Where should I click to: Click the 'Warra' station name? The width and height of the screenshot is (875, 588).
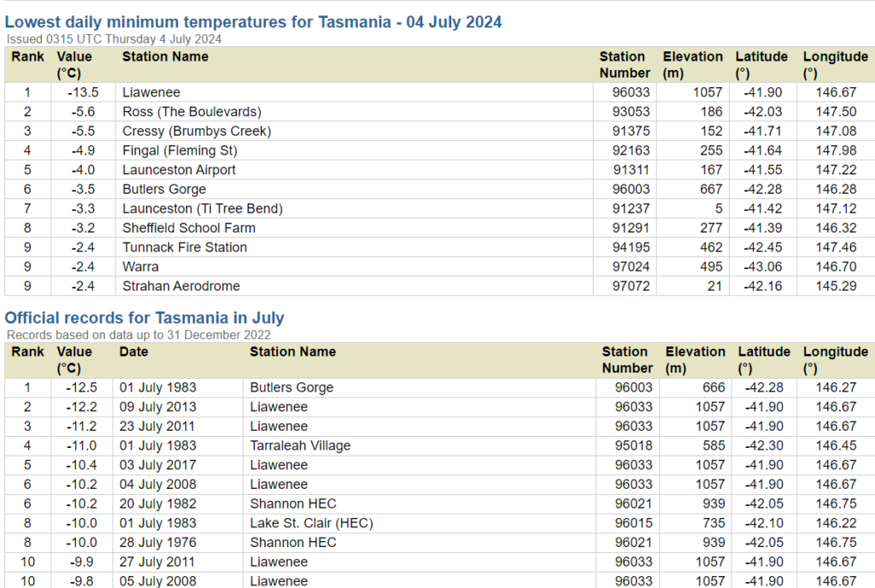140,267
